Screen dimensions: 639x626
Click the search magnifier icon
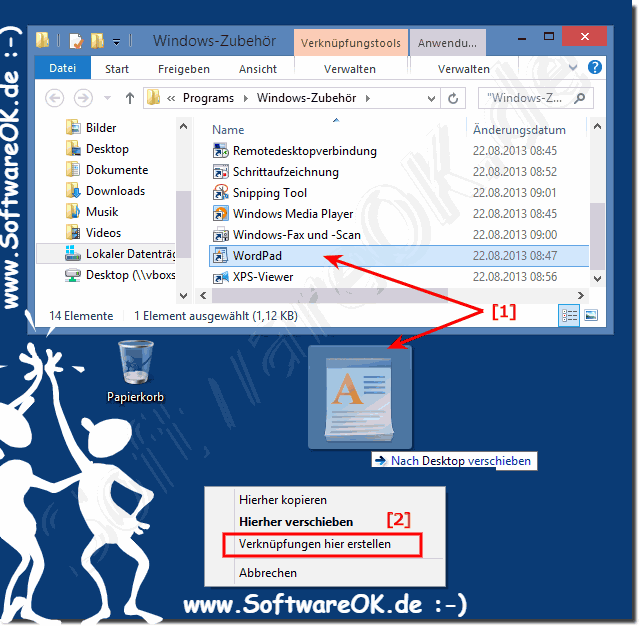click(580, 98)
